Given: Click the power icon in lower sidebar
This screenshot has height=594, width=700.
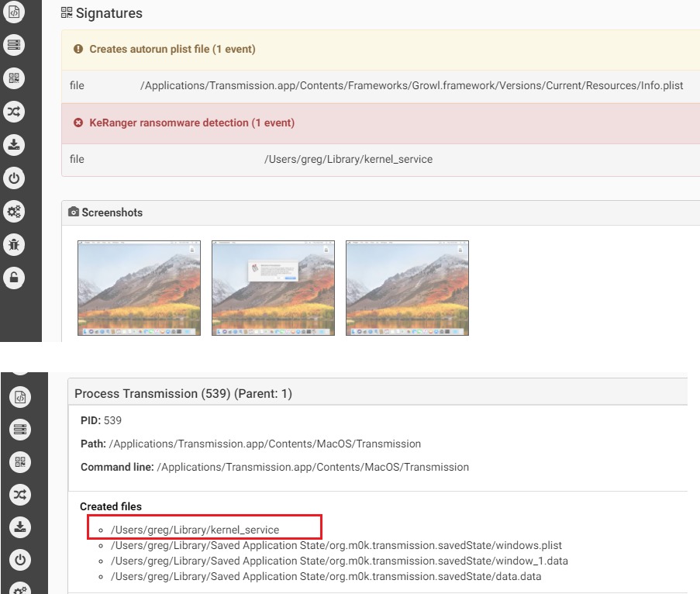Looking at the screenshot, I should (x=20, y=560).
